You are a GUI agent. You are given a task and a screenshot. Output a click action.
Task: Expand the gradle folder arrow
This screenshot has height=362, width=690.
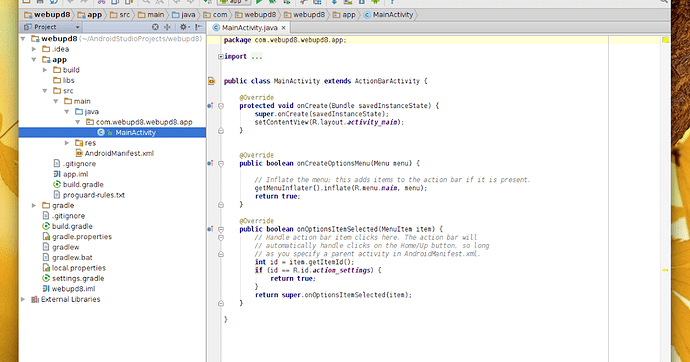coord(34,205)
